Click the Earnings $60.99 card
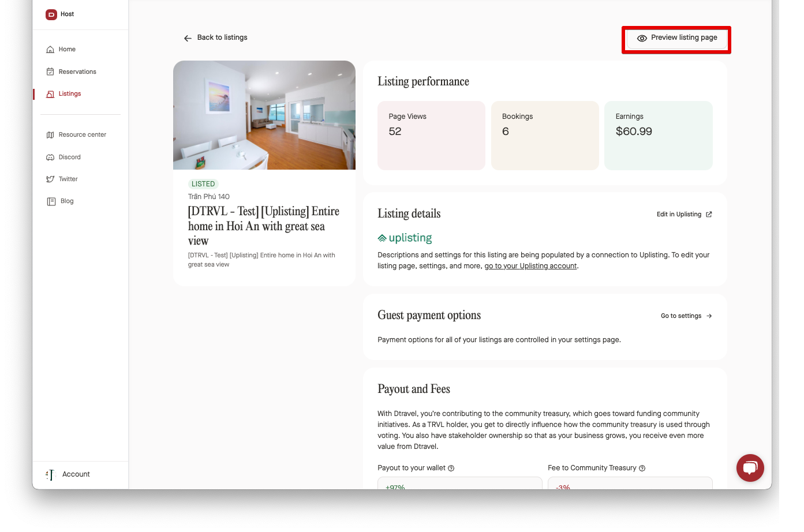This screenshot has height=532, width=804. point(659,136)
